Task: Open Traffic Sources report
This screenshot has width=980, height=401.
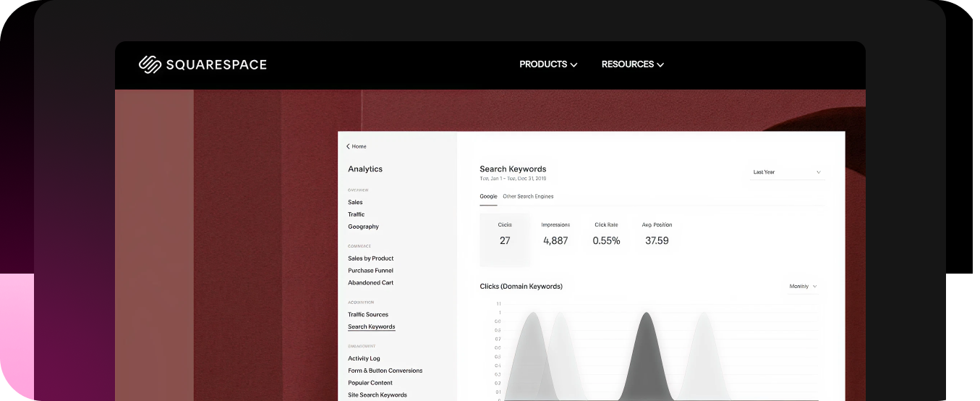Action: point(368,315)
